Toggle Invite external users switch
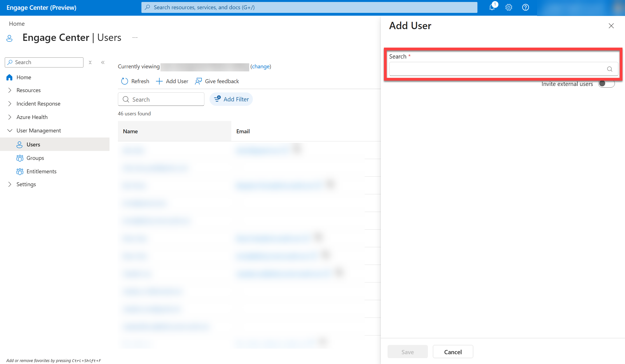The image size is (625, 364). 606,83
